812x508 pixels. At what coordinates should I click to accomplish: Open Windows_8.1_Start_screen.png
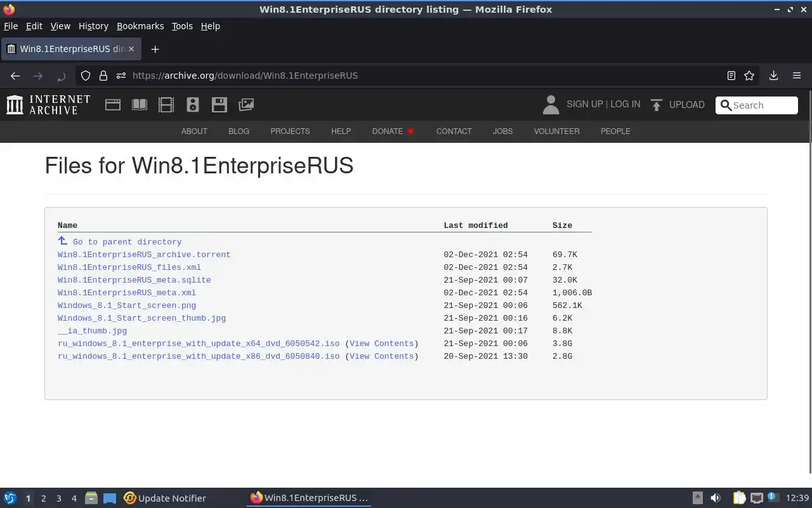pyautogui.click(x=127, y=305)
